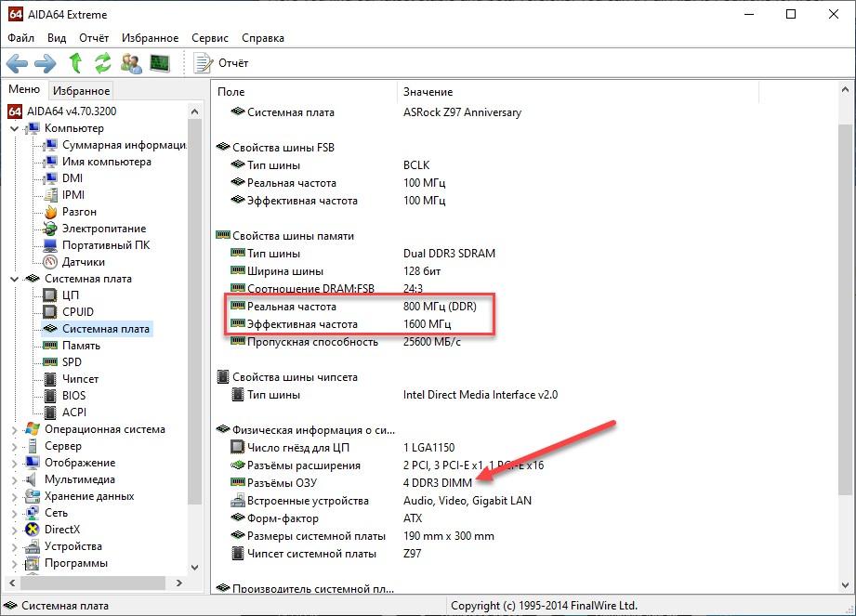Expand the Хранение данных branch
The width and height of the screenshot is (856, 616).
point(14,497)
